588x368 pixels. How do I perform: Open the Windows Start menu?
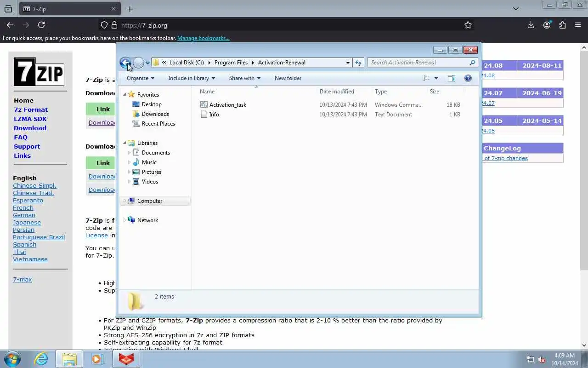[x=12, y=359]
